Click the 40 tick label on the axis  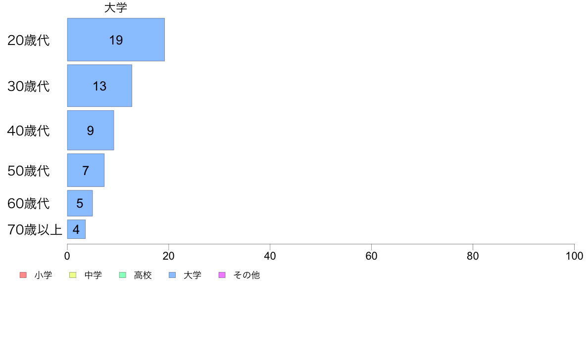[270, 256]
